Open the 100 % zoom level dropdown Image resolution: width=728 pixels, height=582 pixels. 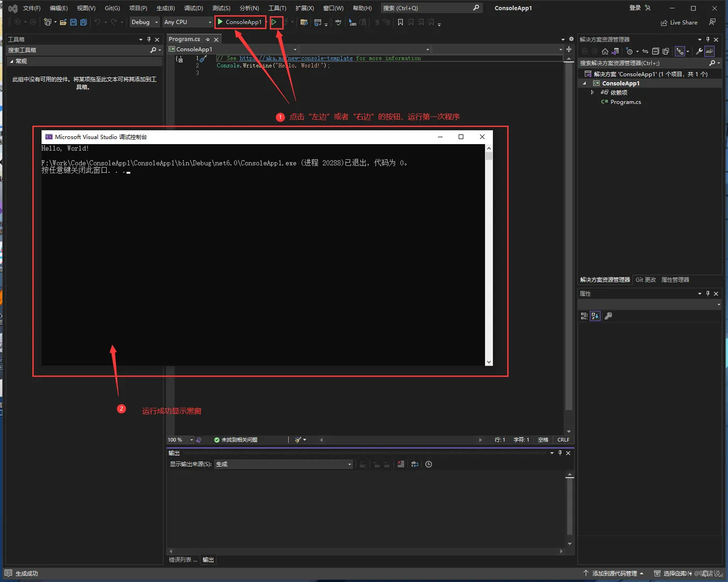180,440
